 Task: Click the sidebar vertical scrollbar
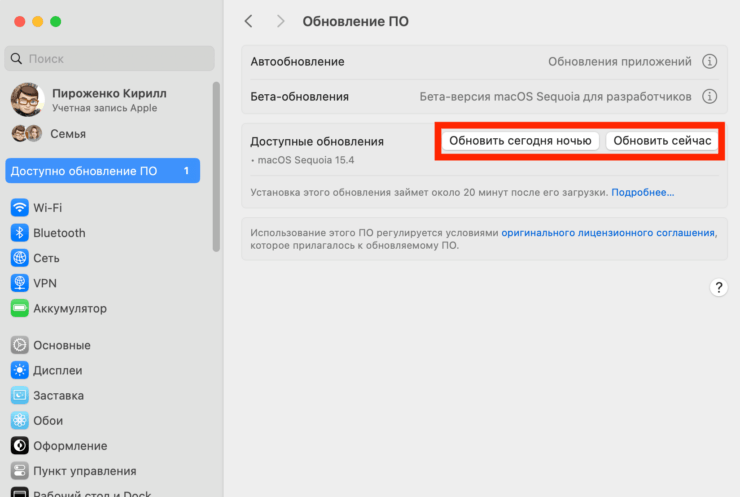[x=216, y=167]
